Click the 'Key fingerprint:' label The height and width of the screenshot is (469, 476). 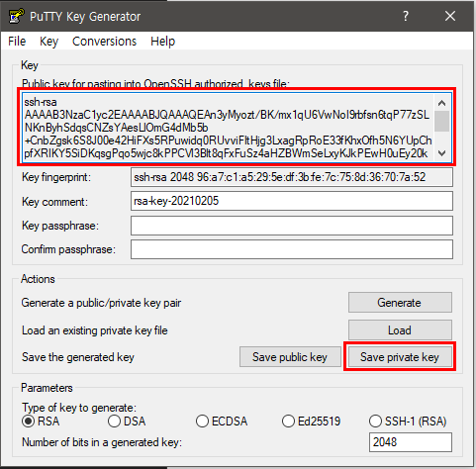tap(56, 177)
